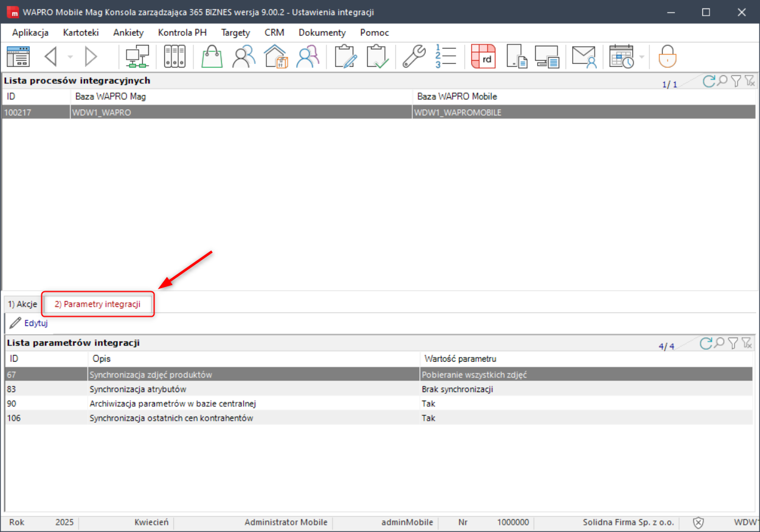Click Administrator Mobile in the status bar
Image resolution: width=760 pixels, height=532 pixels.
point(286,522)
